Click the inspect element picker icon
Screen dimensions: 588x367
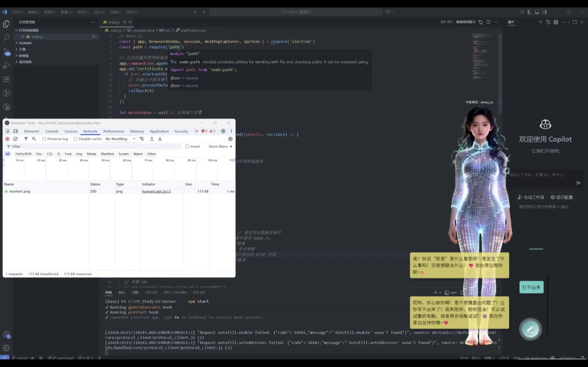pyautogui.click(x=7, y=131)
